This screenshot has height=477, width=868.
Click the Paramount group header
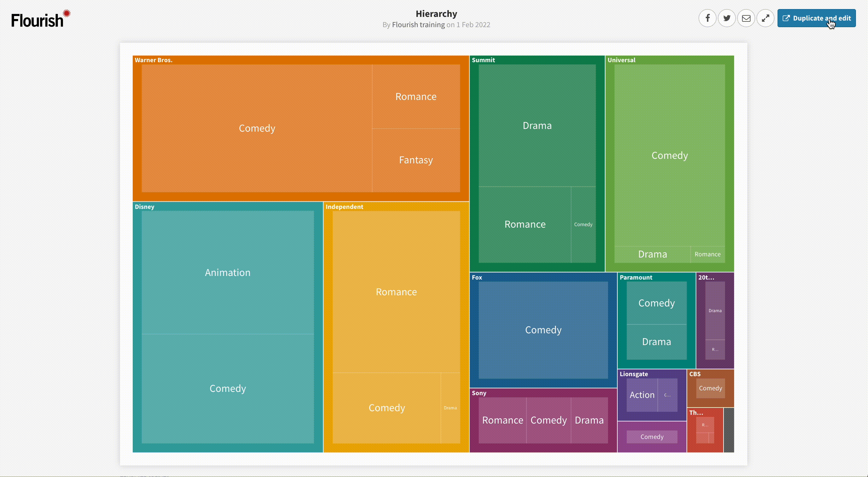[x=636, y=277]
